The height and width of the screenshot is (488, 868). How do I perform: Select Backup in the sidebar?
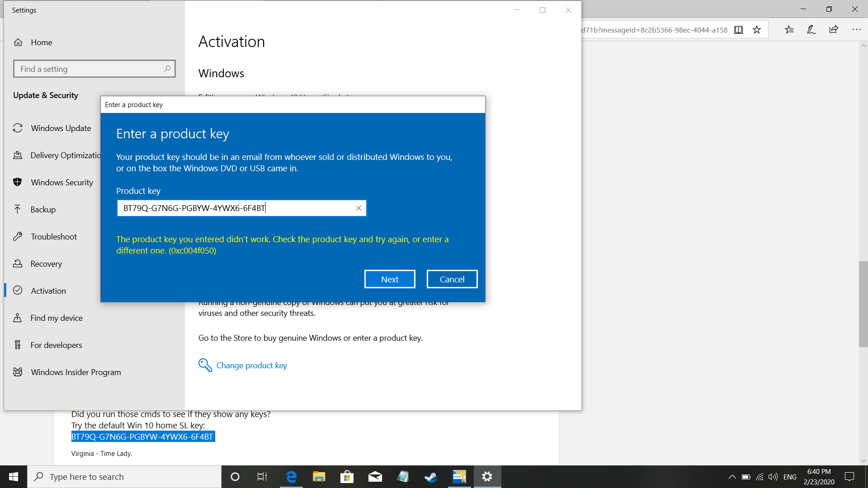click(x=43, y=210)
